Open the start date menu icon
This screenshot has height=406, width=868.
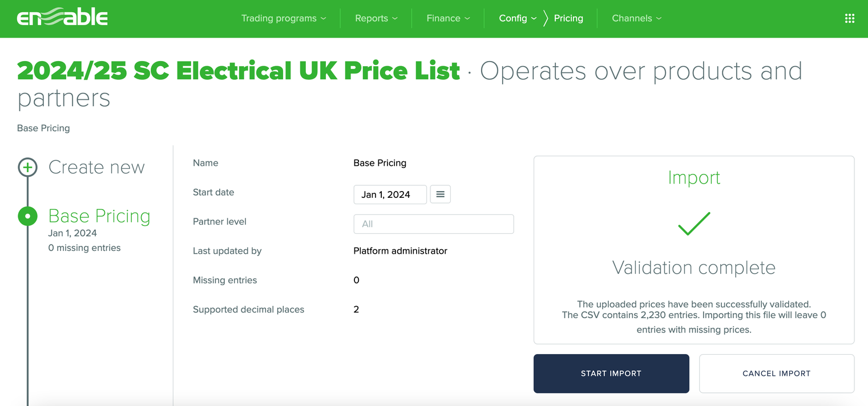(x=440, y=194)
